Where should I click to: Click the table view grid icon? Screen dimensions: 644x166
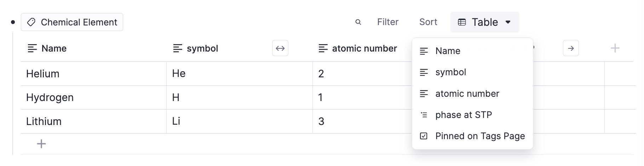(462, 22)
